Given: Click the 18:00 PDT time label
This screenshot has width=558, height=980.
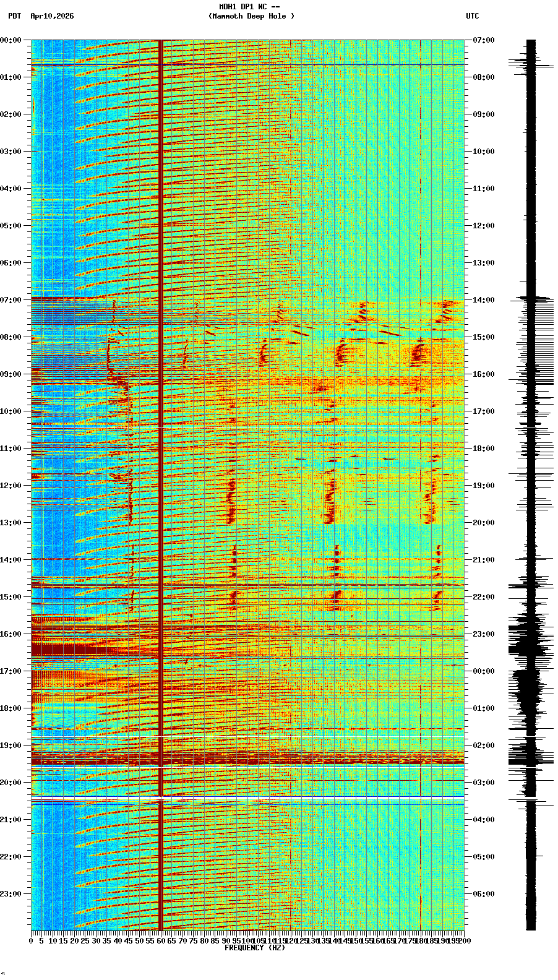Looking at the screenshot, I should (11, 708).
